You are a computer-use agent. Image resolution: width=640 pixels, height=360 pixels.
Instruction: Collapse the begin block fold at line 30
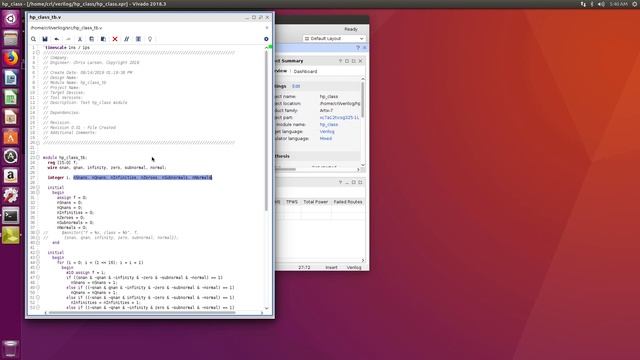click(38, 192)
